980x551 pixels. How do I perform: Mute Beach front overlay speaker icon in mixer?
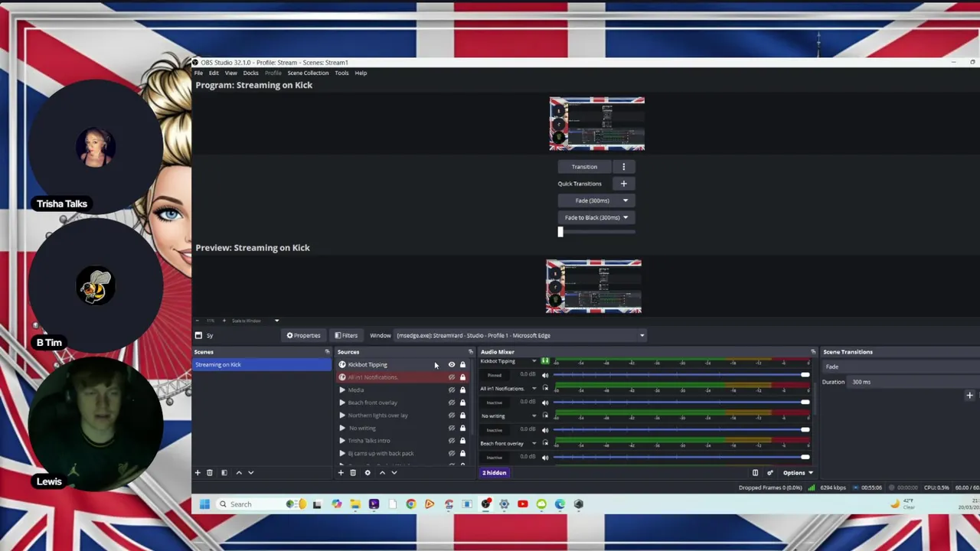click(545, 458)
